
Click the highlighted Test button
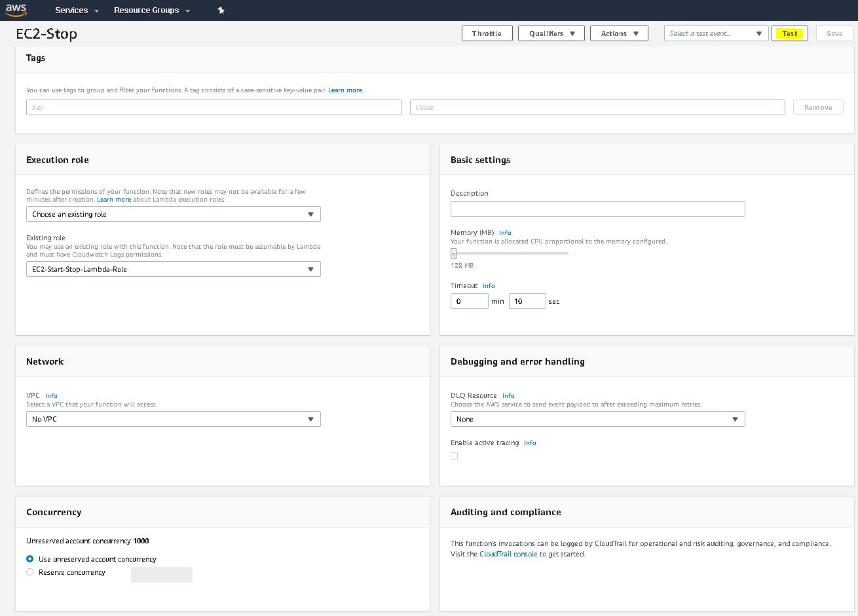click(789, 33)
